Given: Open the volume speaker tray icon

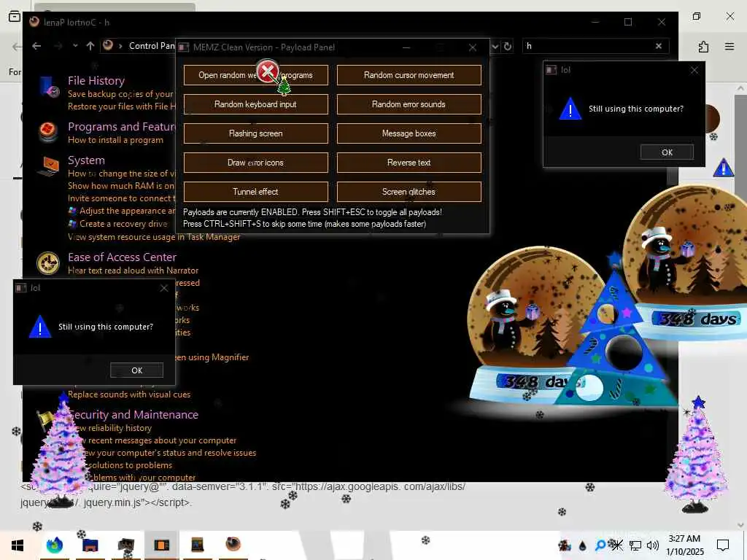Looking at the screenshot, I should point(653,545).
